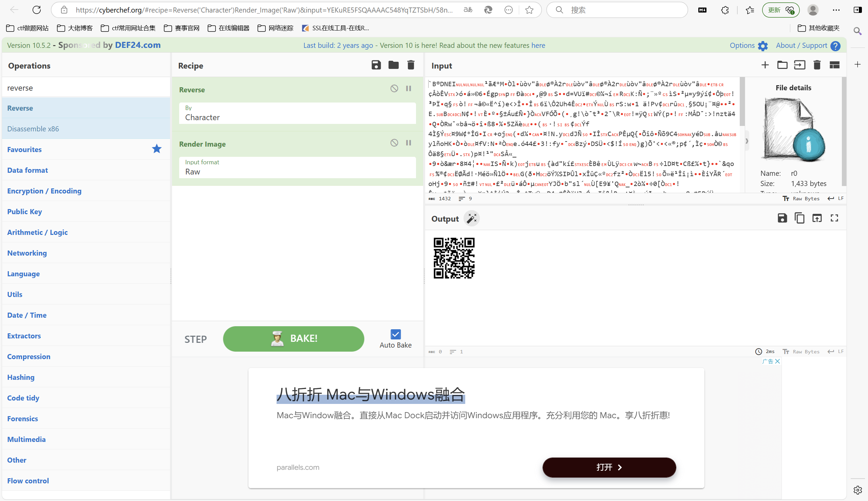868x501 pixels.
Task: Set breakpoint on Reverse operation
Action: 409,89
